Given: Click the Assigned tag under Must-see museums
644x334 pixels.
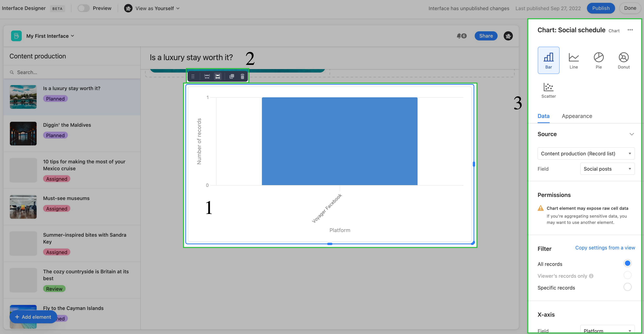Looking at the screenshot, I should click(56, 209).
